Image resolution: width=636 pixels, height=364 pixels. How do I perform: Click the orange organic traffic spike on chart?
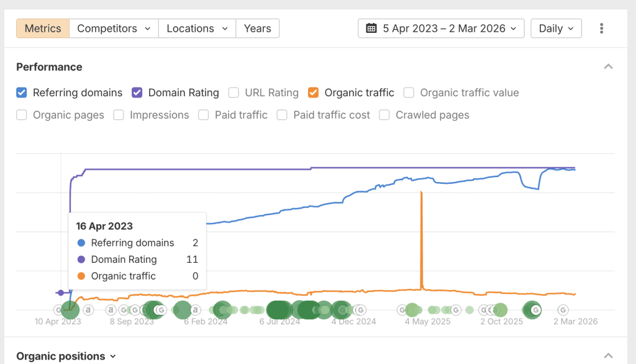[422, 236]
